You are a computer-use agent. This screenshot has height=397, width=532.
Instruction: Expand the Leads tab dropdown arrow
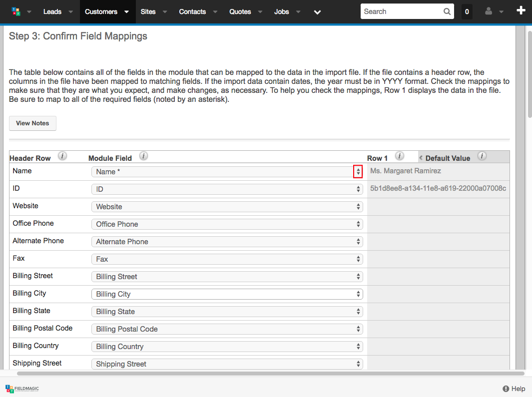pos(70,12)
